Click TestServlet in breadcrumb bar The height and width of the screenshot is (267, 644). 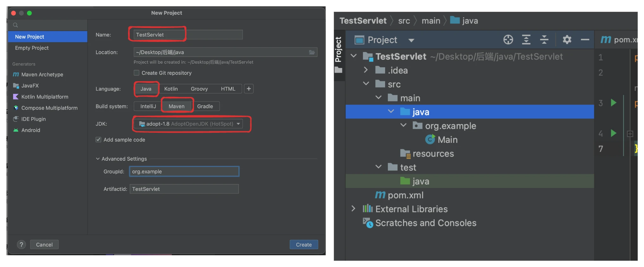coord(363,21)
